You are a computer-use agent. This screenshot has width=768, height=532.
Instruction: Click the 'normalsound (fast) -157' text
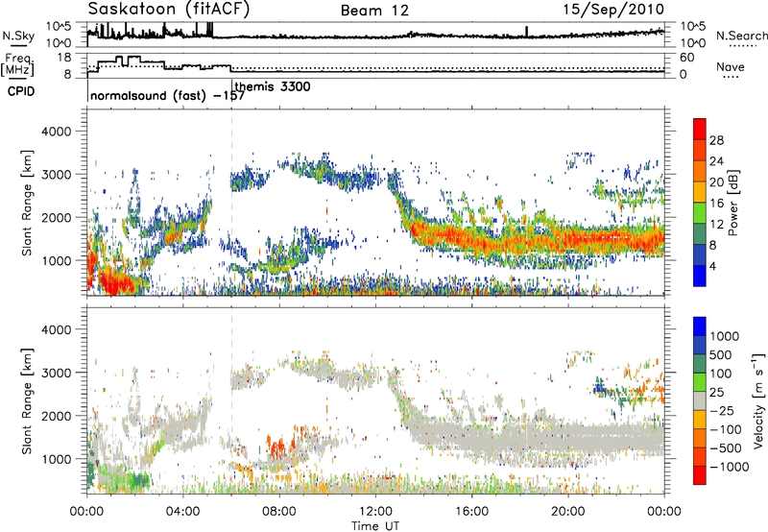tap(167, 95)
